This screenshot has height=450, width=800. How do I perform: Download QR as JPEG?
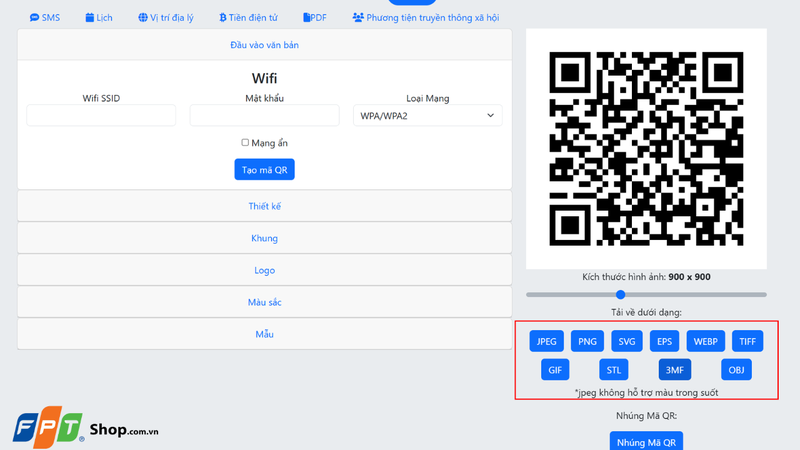pyautogui.click(x=546, y=341)
